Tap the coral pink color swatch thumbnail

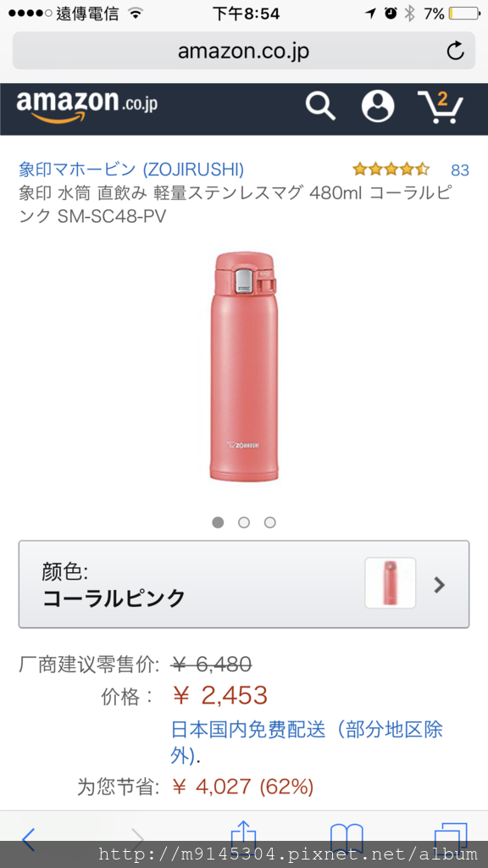click(390, 583)
